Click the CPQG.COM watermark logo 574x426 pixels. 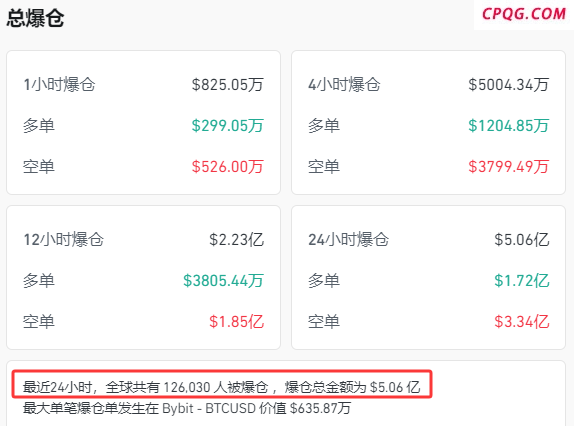tap(523, 14)
